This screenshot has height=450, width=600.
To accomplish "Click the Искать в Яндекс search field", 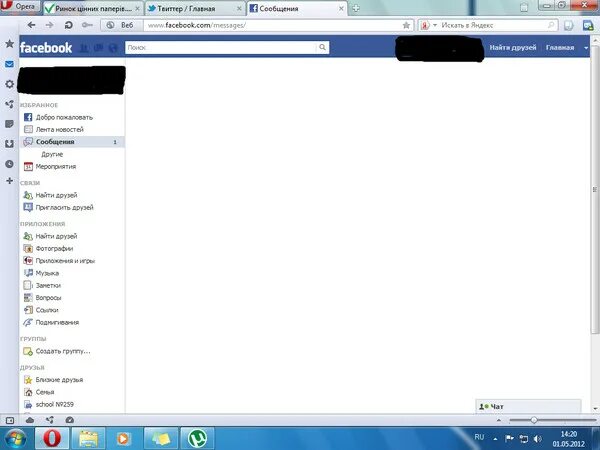I will coord(494,25).
